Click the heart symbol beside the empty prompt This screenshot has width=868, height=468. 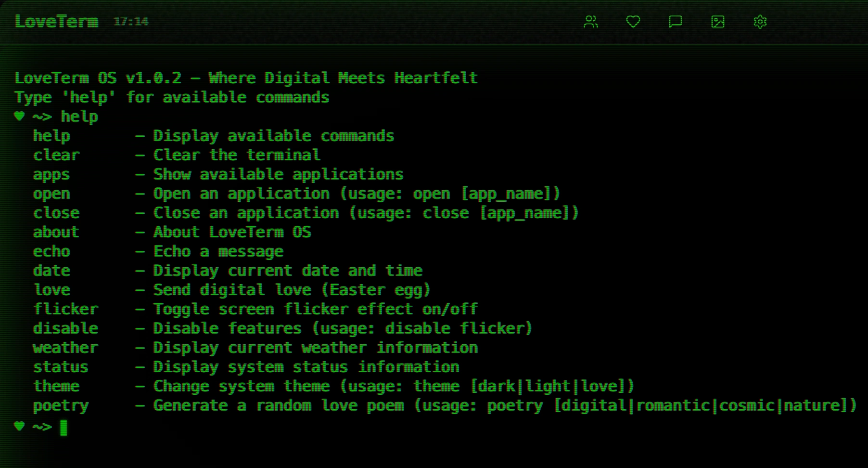[x=19, y=426]
